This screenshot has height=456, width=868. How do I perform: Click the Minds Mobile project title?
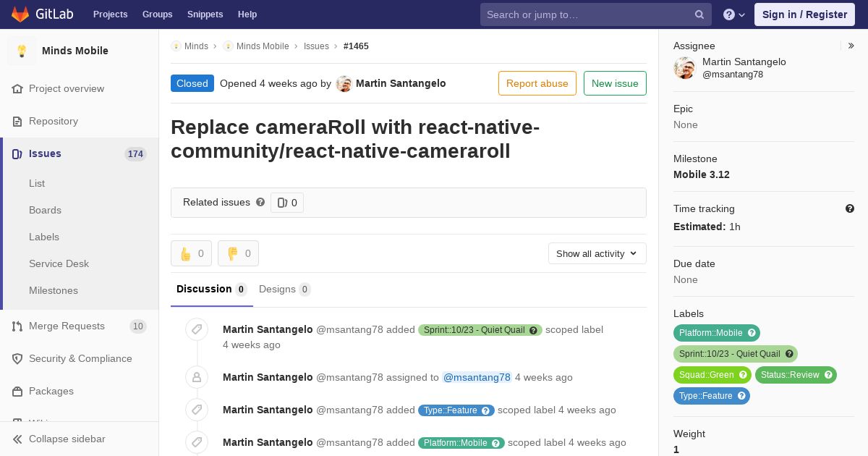[75, 51]
